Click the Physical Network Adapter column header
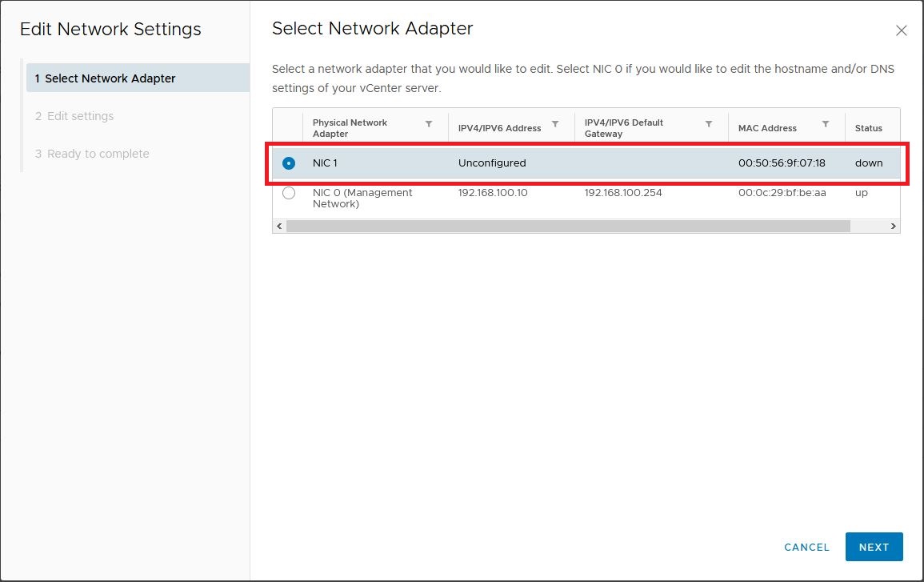The image size is (924, 582). click(350, 128)
